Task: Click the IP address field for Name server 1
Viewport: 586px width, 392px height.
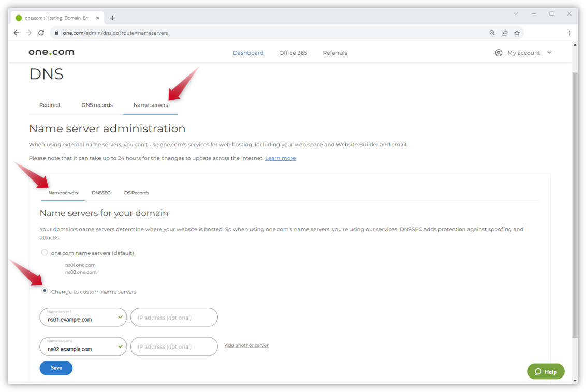Action: (174, 317)
